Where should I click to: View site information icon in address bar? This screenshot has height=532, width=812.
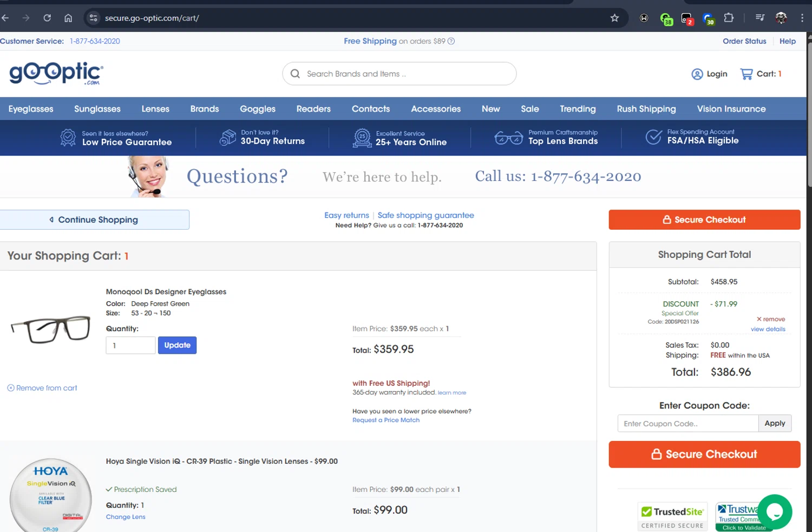tap(94, 18)
